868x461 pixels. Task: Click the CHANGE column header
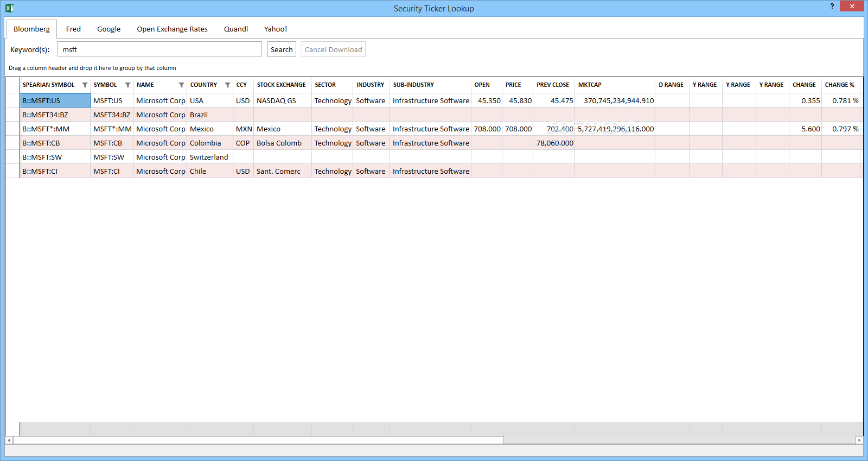805,85
